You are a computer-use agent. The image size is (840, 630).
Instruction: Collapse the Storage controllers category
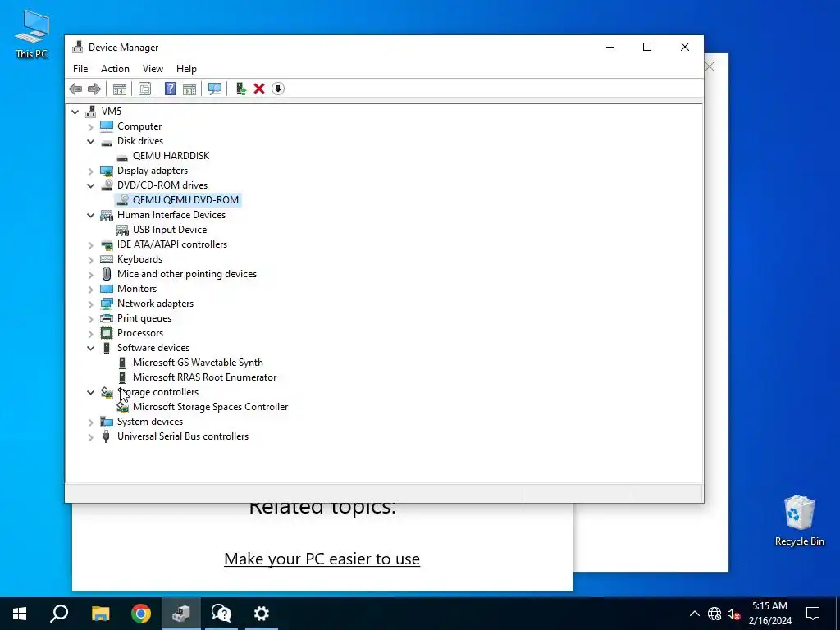(x=90, y=393)
